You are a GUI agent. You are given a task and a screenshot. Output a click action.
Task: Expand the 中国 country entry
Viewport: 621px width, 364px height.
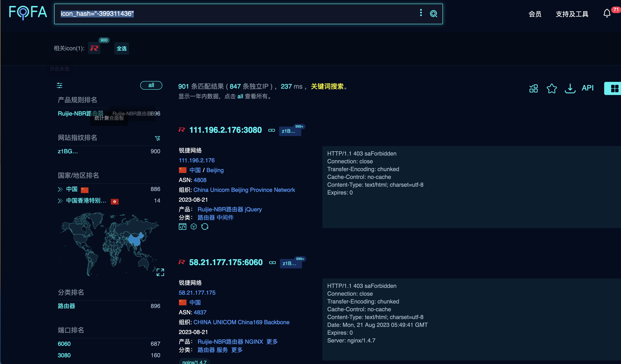[60, 189]
